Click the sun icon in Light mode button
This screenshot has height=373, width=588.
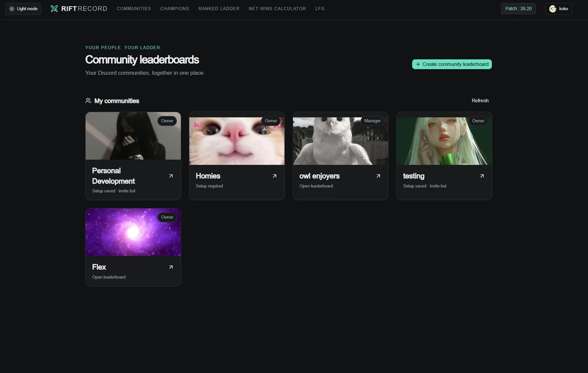click(x=12, y=9)
